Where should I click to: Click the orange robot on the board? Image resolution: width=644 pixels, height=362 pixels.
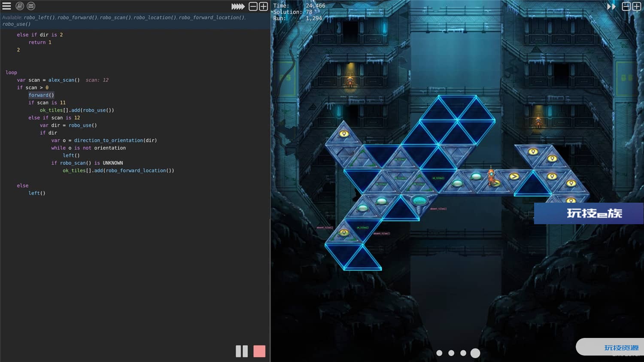tap(491, 175)
